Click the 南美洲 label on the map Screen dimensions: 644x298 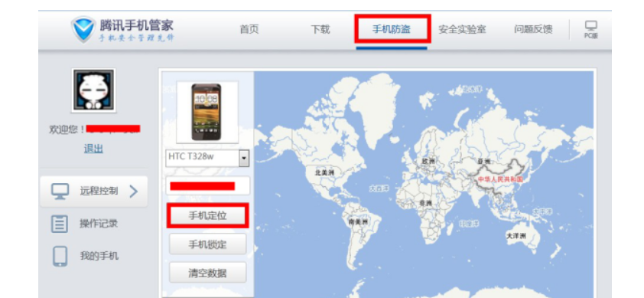tap(357, 222)
